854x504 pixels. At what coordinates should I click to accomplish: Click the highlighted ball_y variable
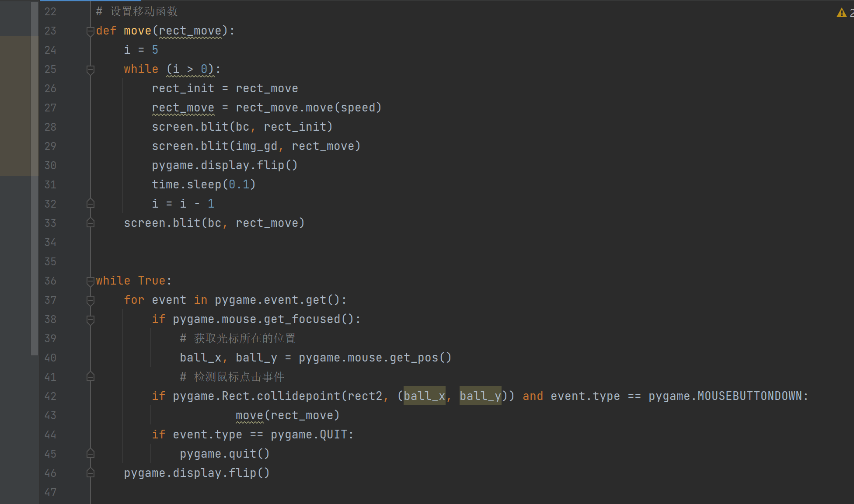(480, 396)
